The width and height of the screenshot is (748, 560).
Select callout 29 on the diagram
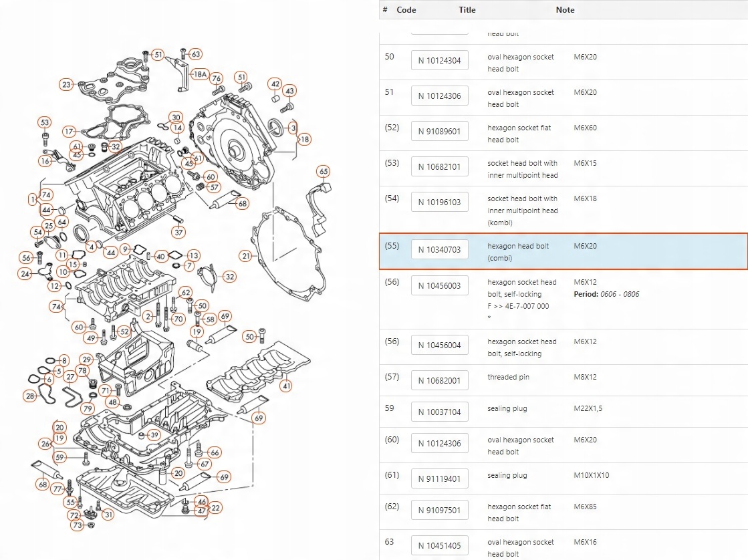point(86,359)
